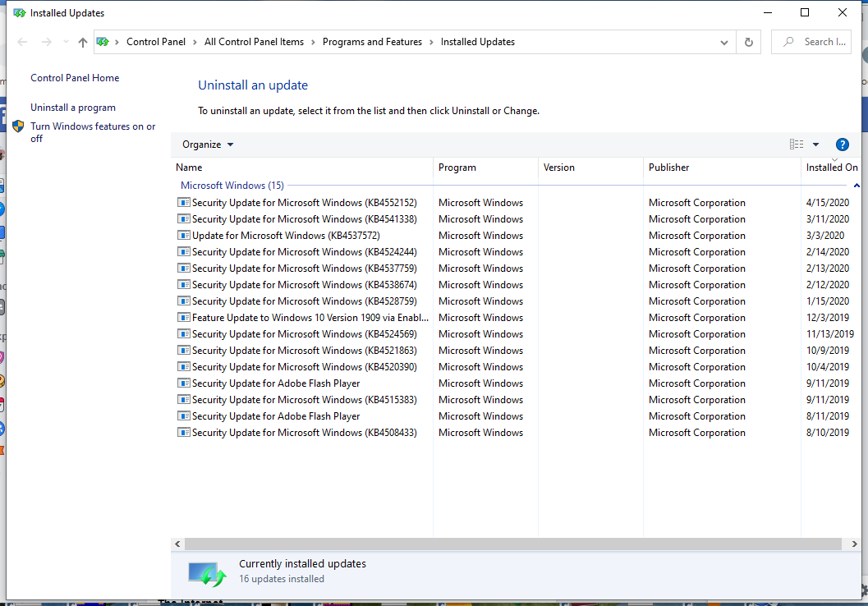868x606 pixels.
Task: Click the blue Help icon
Action: click(x=842, y=145)
